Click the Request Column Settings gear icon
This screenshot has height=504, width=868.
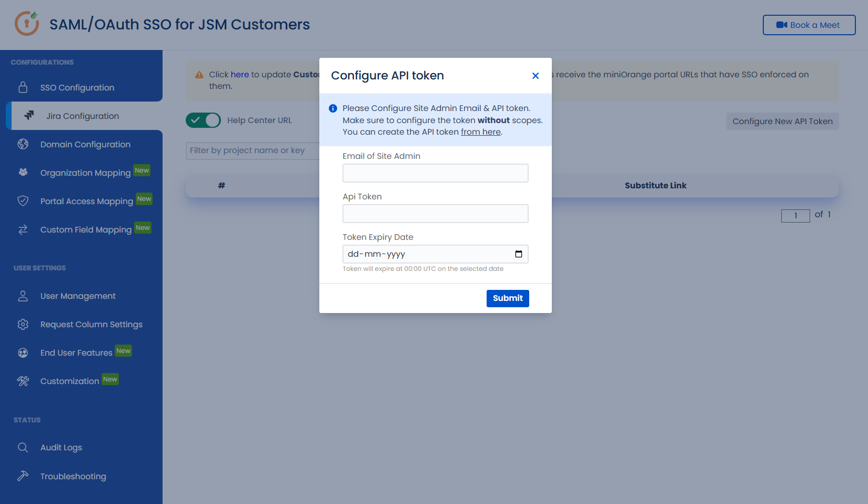(23, 324)
